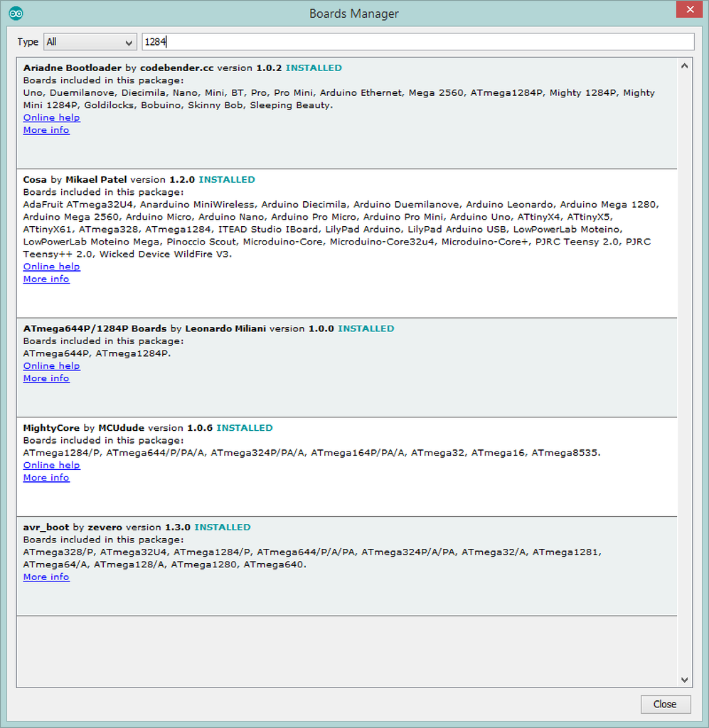The width and height of the screenshot is (709, 728).
Task: Click the 'ATmega644P, ATmega1284P.' boards list
Action: pos(97,354)
